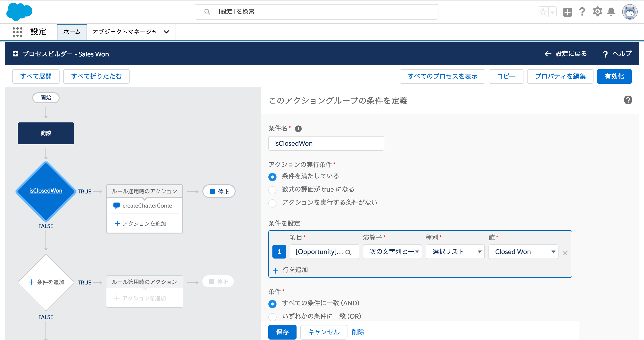Click the [Opportunity] field lookup magnifier
The height and width of the screenshot is (340, 644).
click(348, 252)
